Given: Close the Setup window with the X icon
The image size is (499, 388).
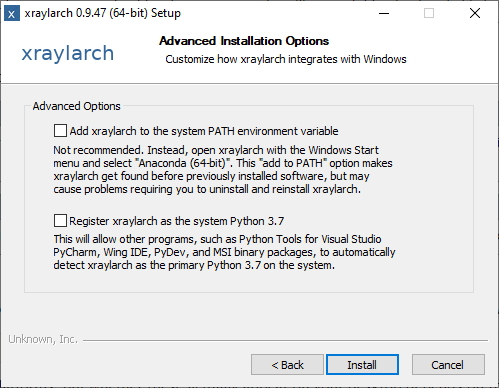Looking at the screenshot, I should 475,13.
